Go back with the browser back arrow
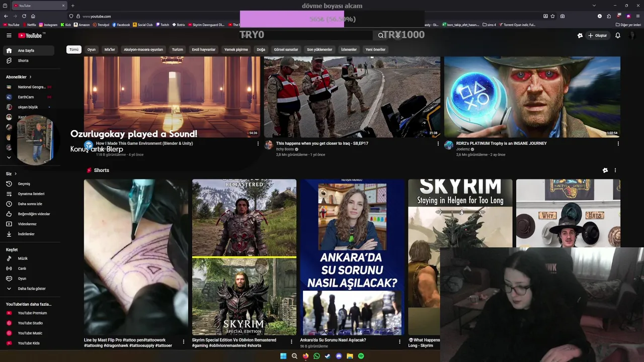The width and height of the screenshot is (644, 362). (6, 16)
